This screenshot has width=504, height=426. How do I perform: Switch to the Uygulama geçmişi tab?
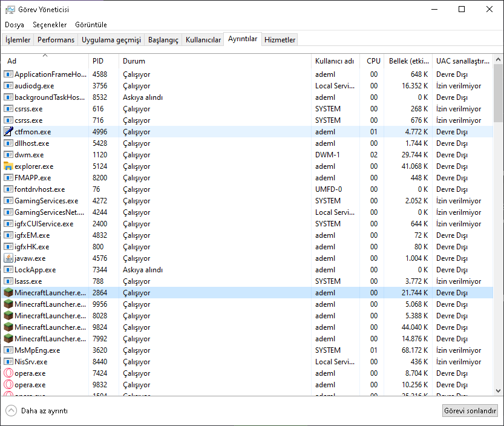point(111,40)
